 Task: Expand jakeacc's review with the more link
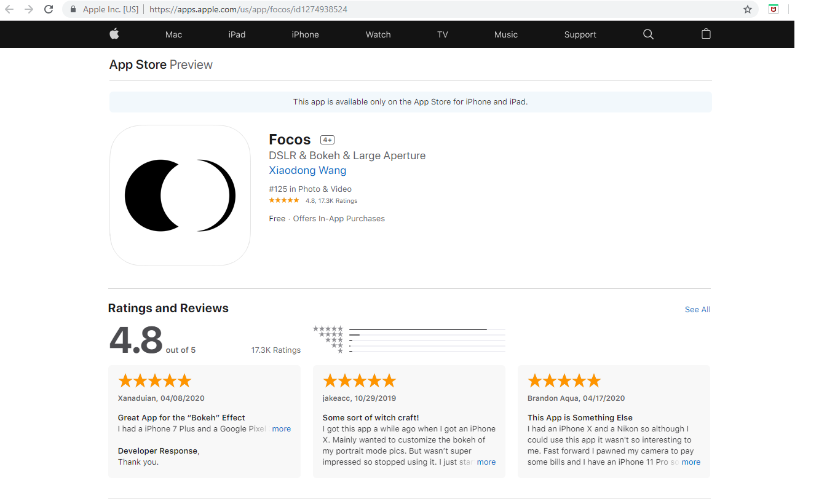[x=486, y=462]
